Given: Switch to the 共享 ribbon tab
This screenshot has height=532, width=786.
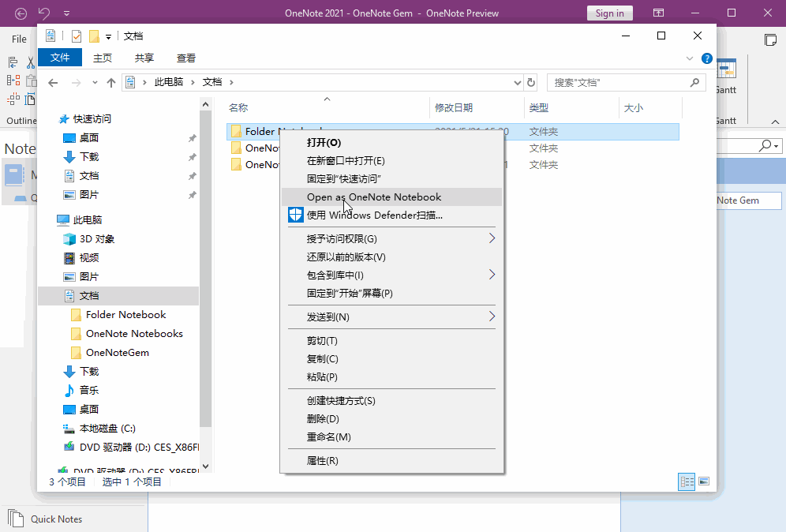Looking at the screenshot, I should tap(144, 58).
